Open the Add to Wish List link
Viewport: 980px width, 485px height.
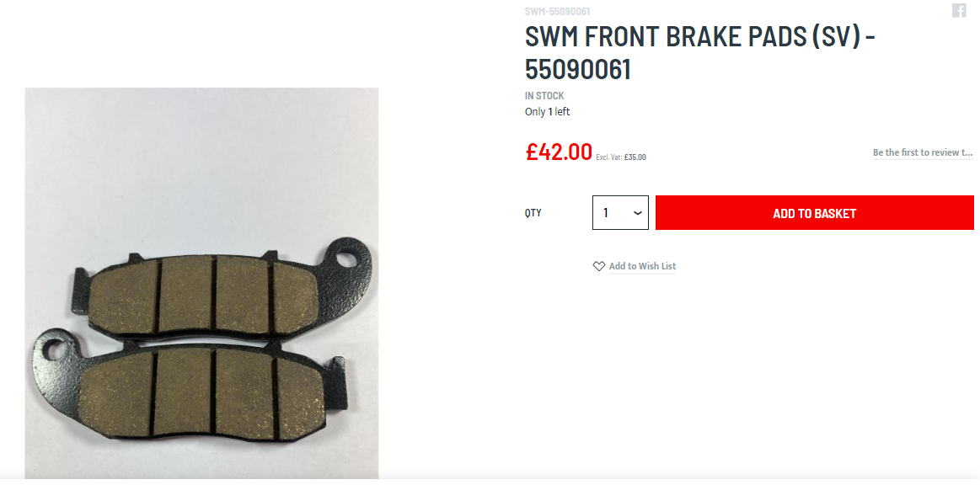coord(642,267)
